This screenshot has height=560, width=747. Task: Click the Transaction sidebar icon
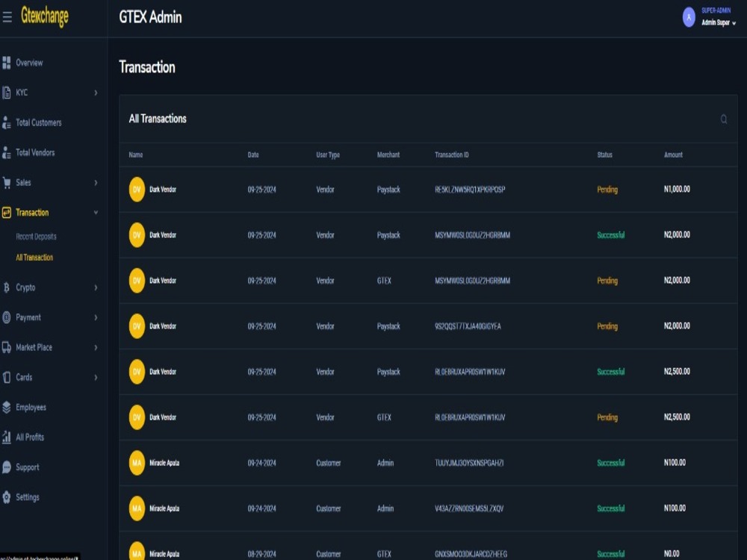tap(6, 212)
